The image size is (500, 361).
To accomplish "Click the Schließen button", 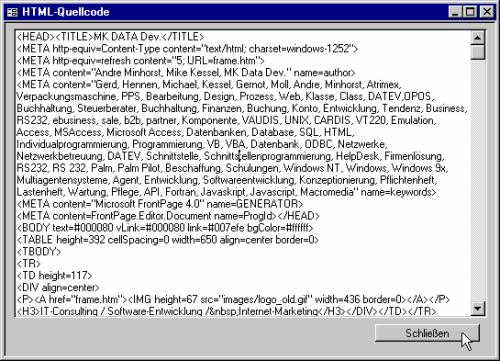I will pos(427,333).
